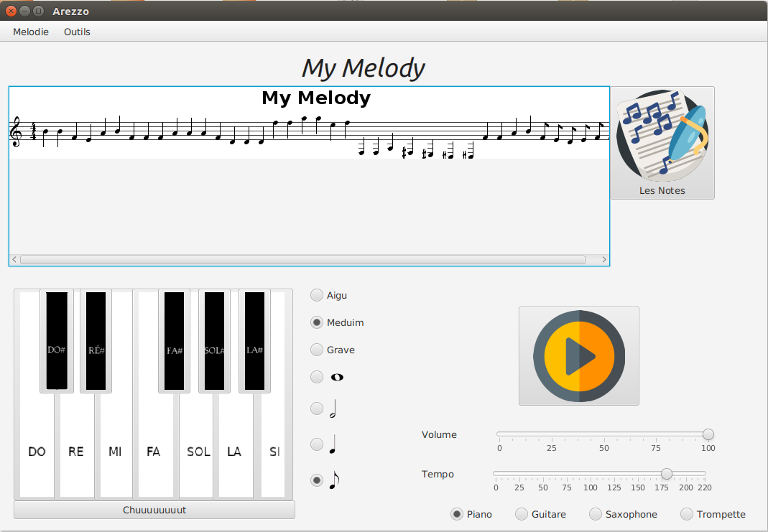The height and width of the screenshot is (532, 768).
Task: Open the Melodie menu
Action: pos(30,32)
